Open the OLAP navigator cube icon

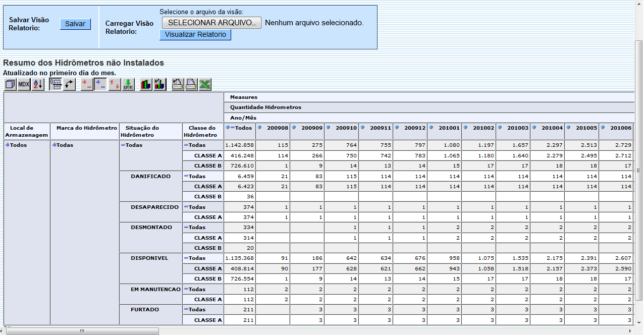tap(10, 84)
